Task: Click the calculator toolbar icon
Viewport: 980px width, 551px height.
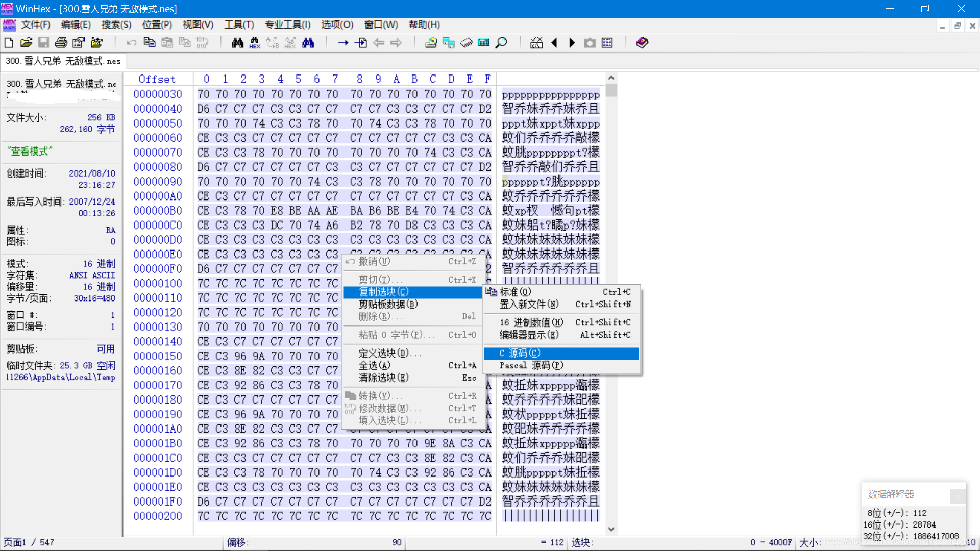Action: (484, 43)
